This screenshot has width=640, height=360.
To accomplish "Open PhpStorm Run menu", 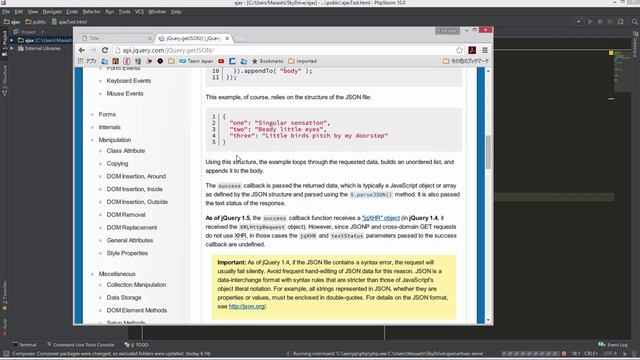I will click(x=110, y=12).
